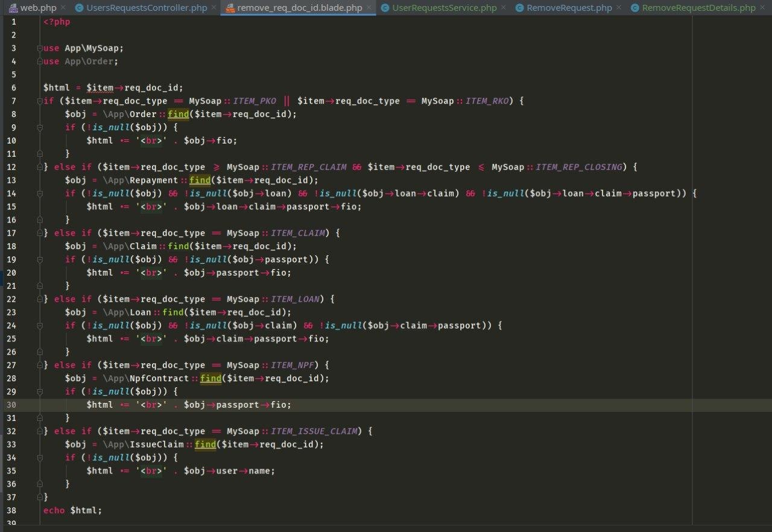Click line number 30 in the gutter
772x532 pixels.
pos(12,405)
